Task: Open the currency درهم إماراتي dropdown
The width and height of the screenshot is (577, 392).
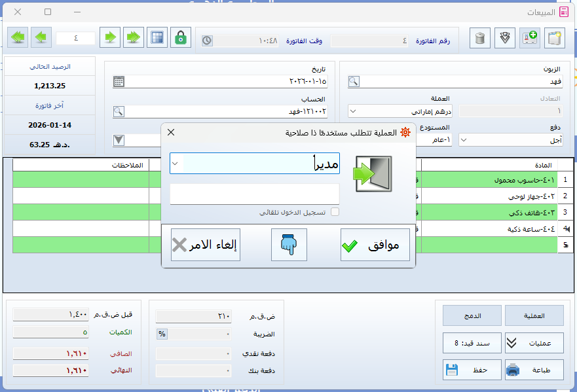Action: pyautogui.click(x=353, y=111)
